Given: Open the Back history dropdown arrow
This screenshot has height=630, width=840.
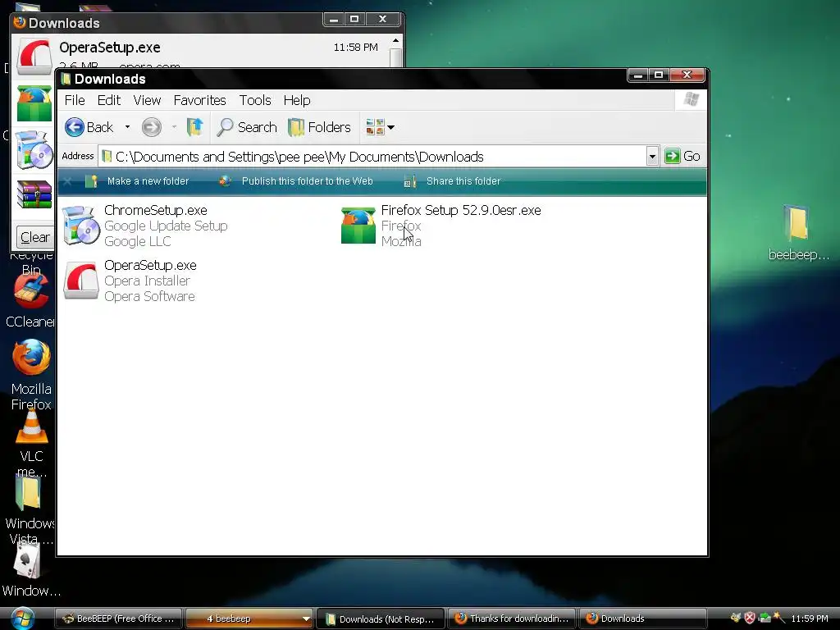Looking at the screenshot, I should point(127,127).
